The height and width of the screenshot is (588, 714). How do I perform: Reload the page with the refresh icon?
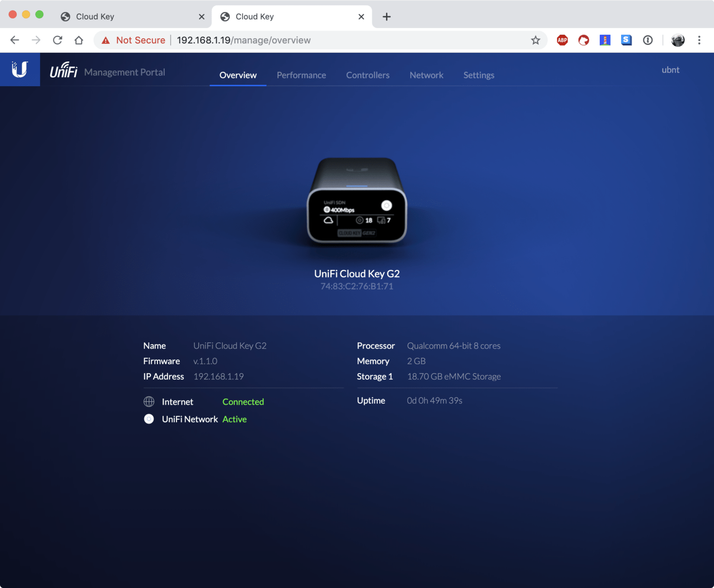tap(58, 40)
